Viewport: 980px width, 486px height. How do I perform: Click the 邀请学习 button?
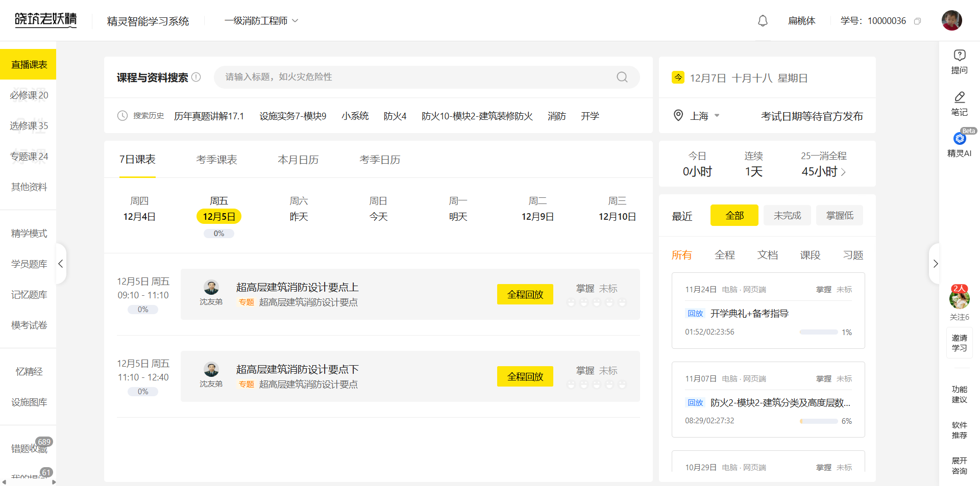(960, 343)
